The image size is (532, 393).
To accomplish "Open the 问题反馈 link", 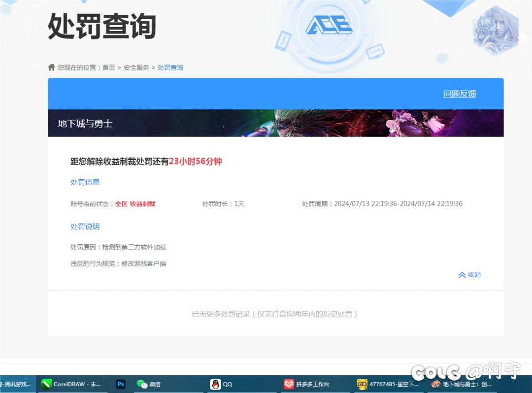I will click(x=460, y=94).
